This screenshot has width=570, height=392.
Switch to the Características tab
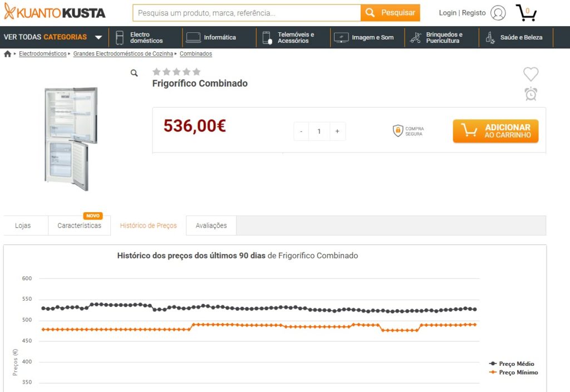coord(79,226)
